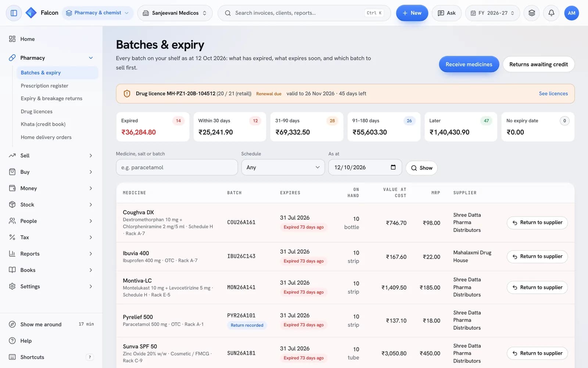The width and height of the screenshot is (588, 368).
Task: Expand the Money section chevron
Action: [91, 188]
